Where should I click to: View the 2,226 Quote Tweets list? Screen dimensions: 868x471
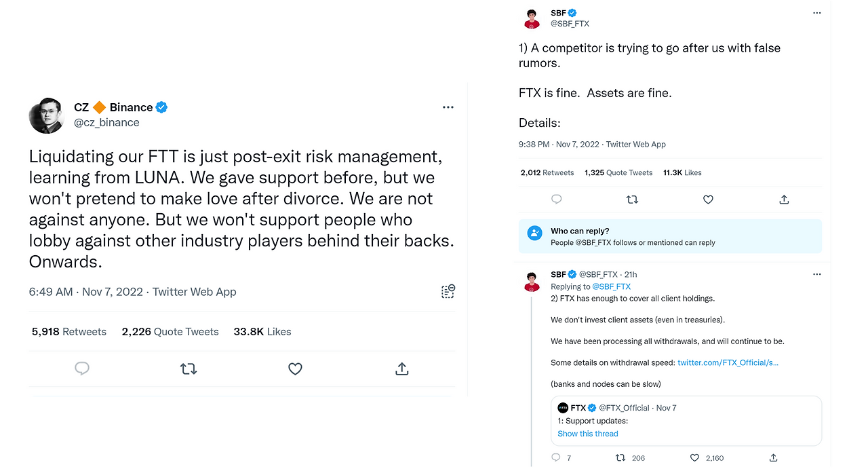[170, 332]
